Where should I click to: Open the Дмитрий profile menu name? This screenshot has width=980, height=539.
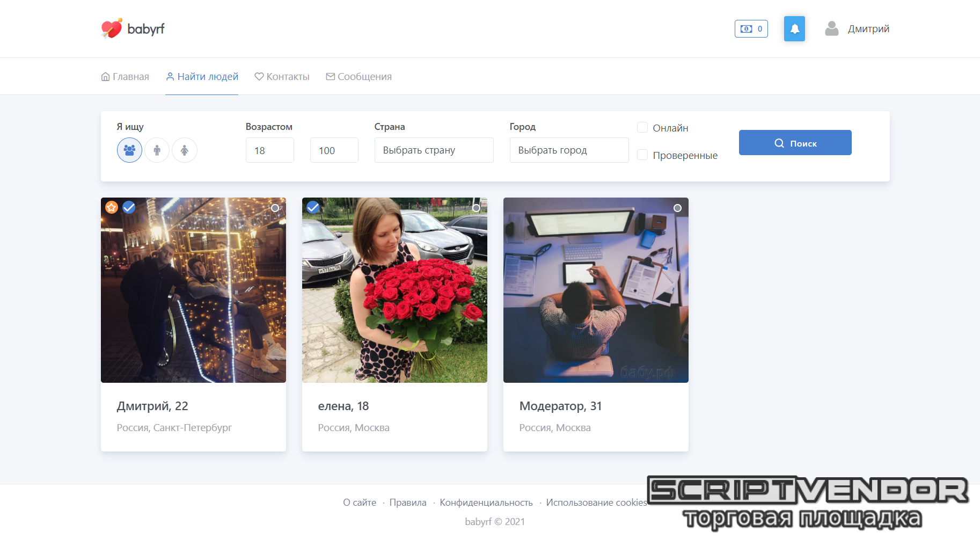868,29
